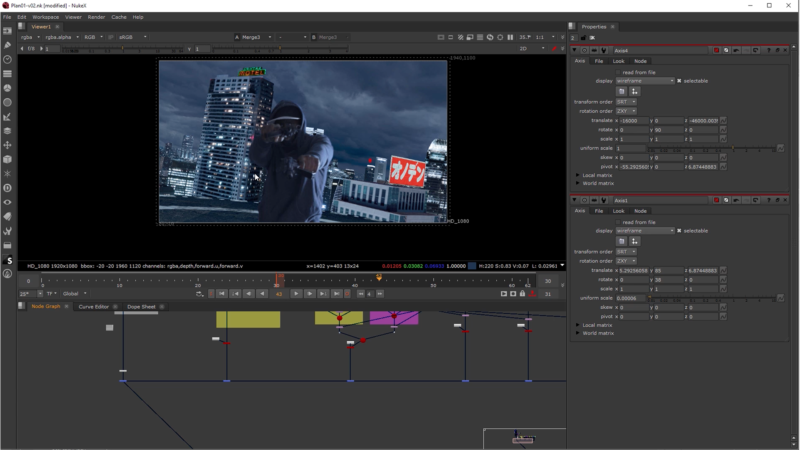
Task: Toggle the viewer clipping warning icon
Action: point(461,37)
